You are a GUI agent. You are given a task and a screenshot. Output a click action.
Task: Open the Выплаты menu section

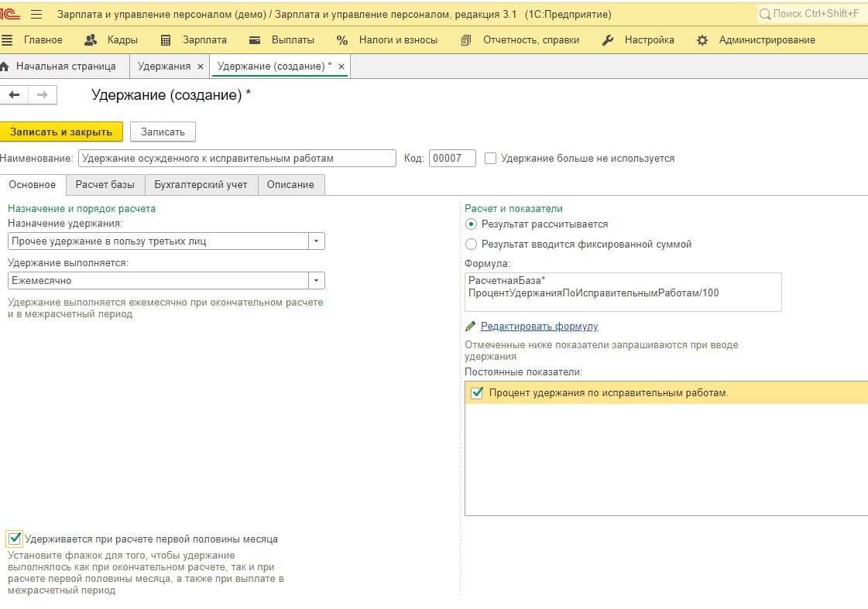point(293,39)
